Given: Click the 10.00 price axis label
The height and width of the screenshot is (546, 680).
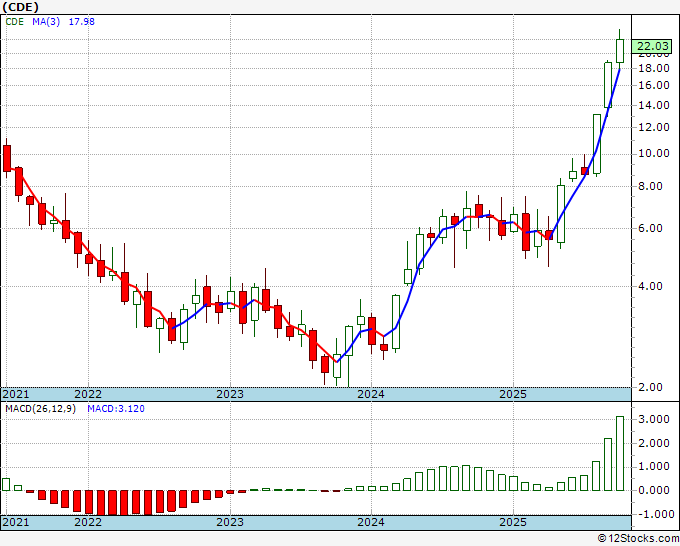Looking at the screenshot, I should 654,154.
